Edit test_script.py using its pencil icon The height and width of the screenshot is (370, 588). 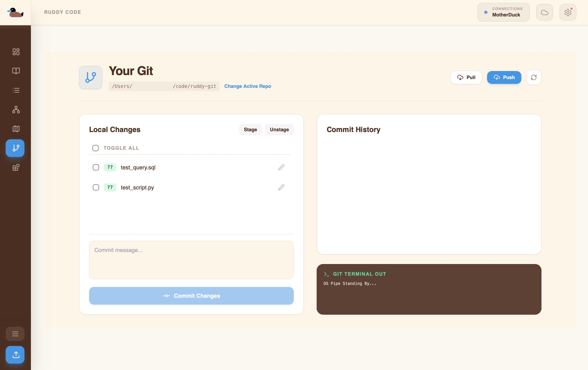coord(281,187)
